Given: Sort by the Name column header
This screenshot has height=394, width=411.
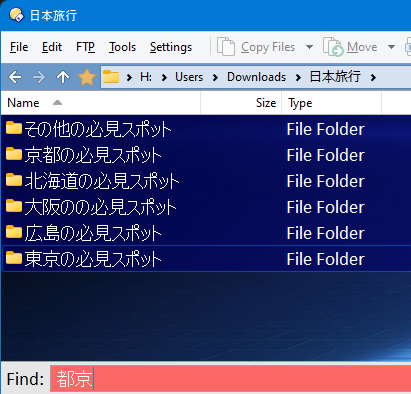Looking at the screenshot, I should click(101, 103).
